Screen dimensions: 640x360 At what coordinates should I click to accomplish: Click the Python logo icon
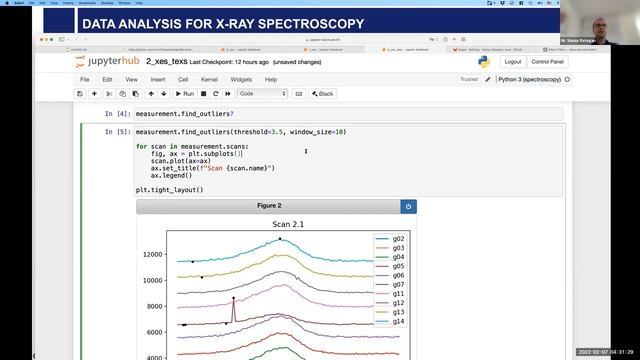tap(484, 62)
